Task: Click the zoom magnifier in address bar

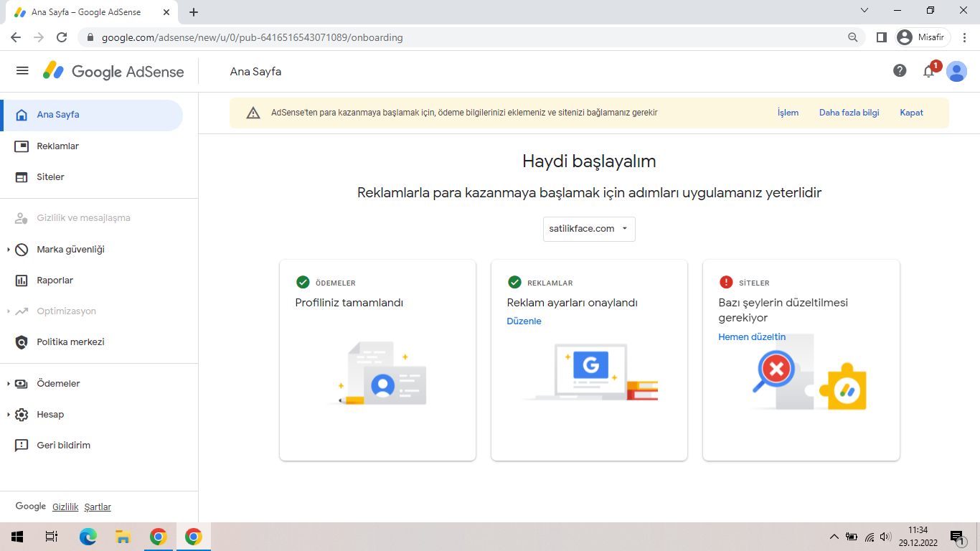Action: click(853, 37)
